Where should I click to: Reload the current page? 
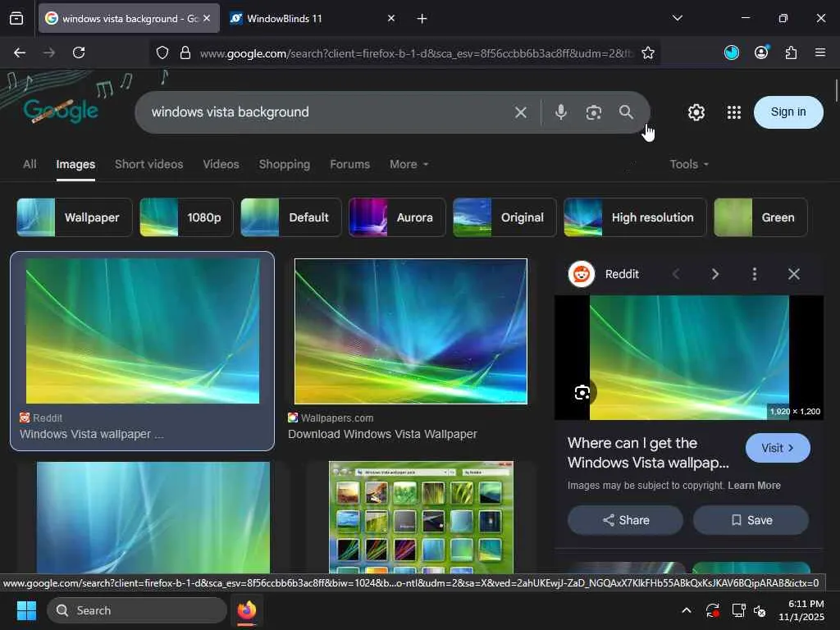(x=79, y=52)
